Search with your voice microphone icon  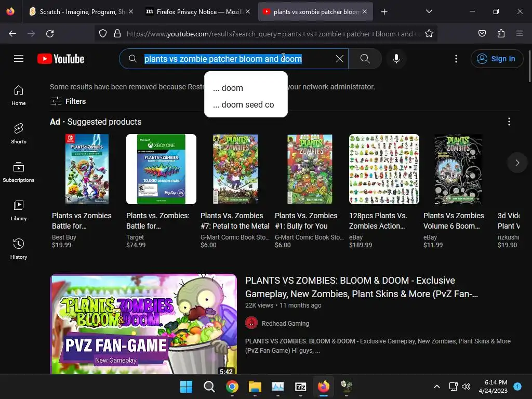[x=396, y=59]
